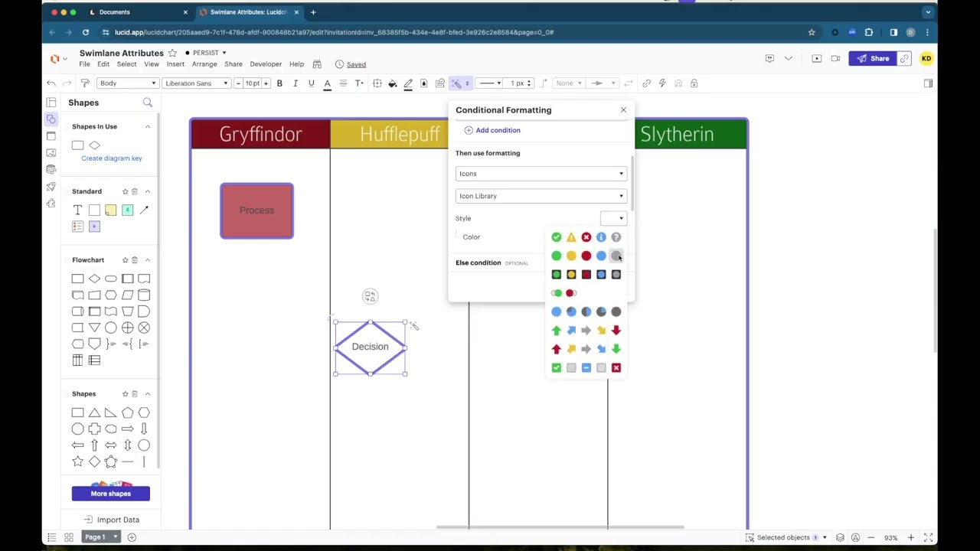
Task: Click the lightning action icon
Action: pos(662,83)
